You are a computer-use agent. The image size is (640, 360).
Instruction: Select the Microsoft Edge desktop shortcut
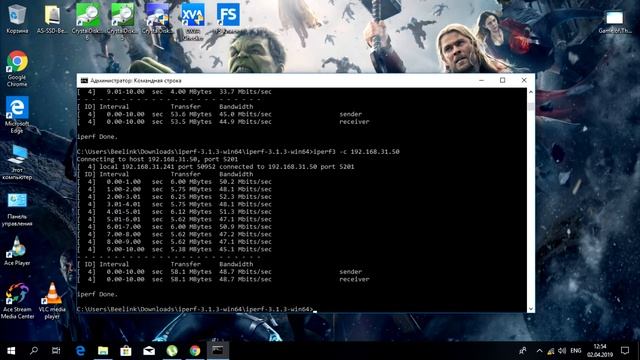point(17,115)
